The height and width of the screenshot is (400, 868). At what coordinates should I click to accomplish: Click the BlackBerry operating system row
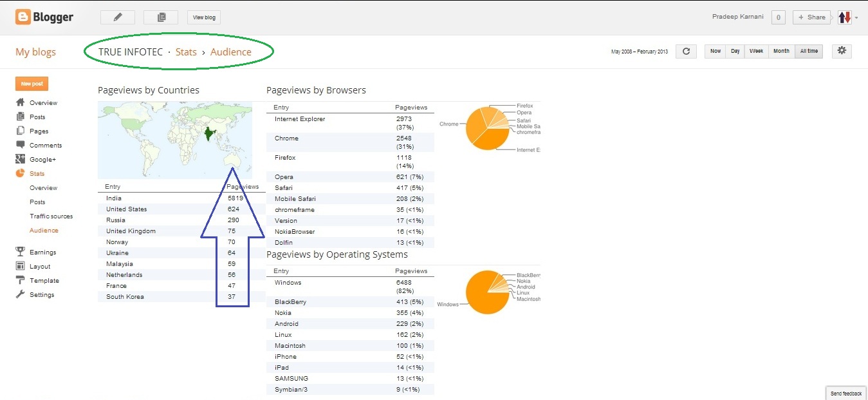350,302
